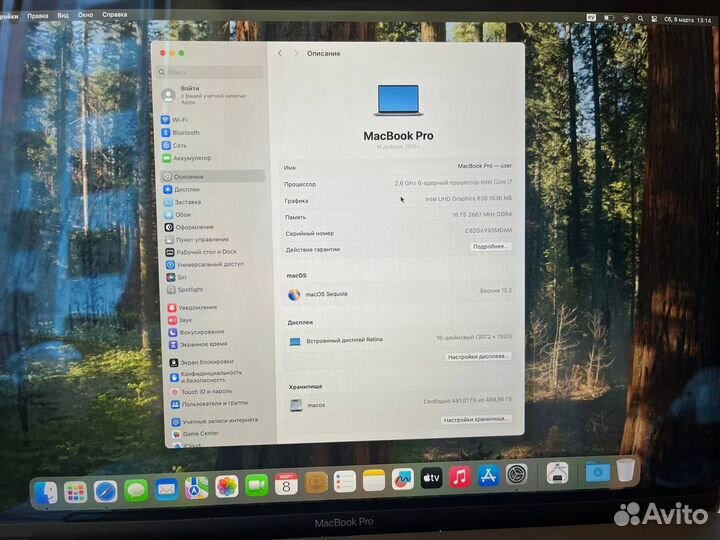
Task: Open Control Center from menu bar
Action: point(654,19)
